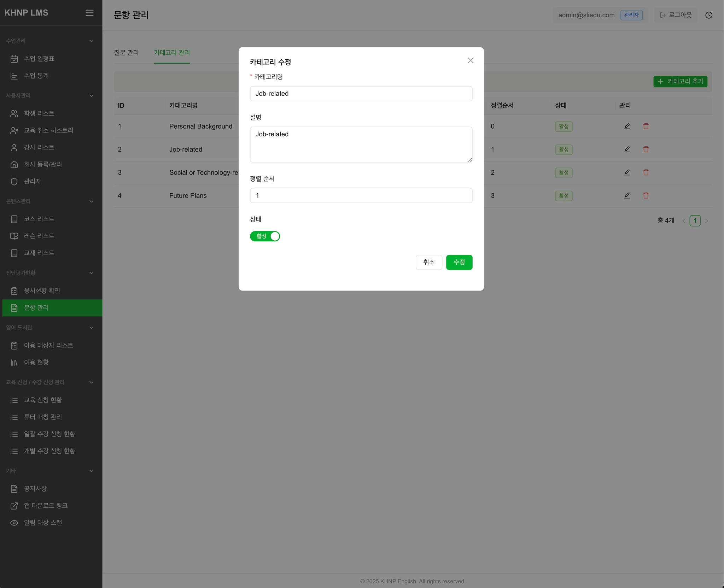Close the category edit dialog with X
724x588 pixels.
coord(470,60)
